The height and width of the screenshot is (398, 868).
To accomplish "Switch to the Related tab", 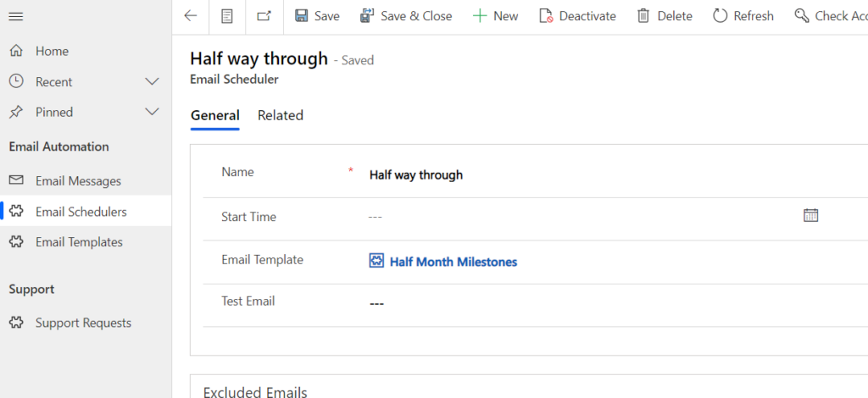I will [280, 115].
